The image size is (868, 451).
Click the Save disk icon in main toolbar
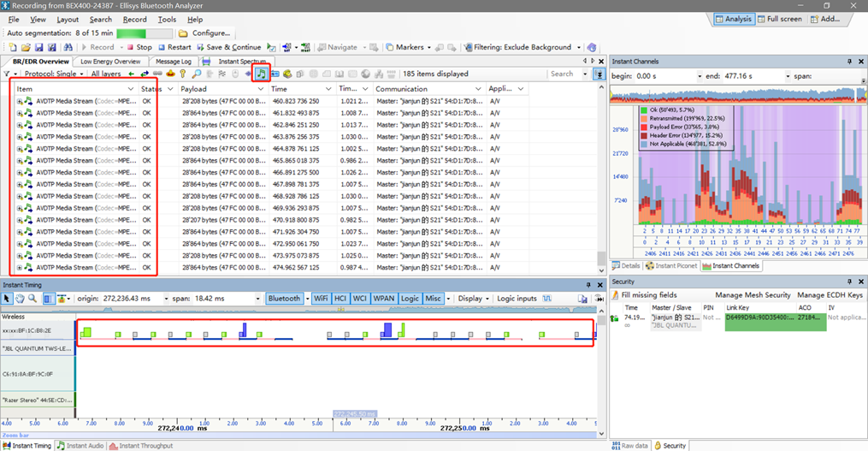(38, 48)
